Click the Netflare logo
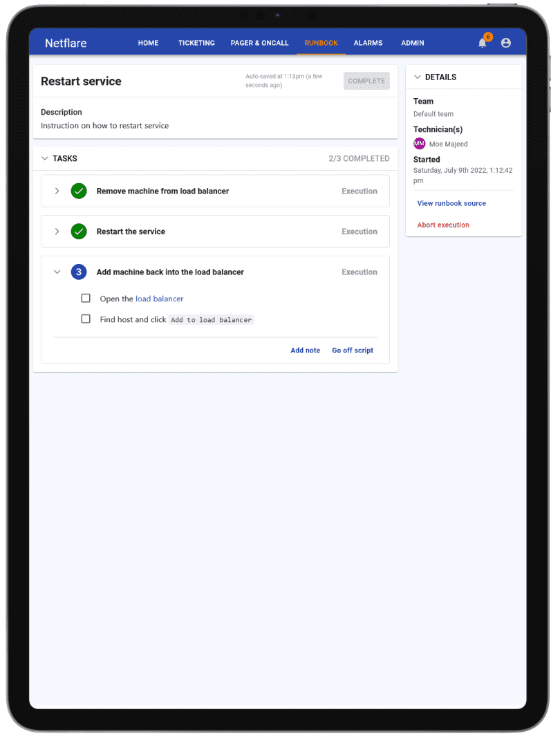Image resolution: width=560 pixels, height=736 pixels. point(66,43)
